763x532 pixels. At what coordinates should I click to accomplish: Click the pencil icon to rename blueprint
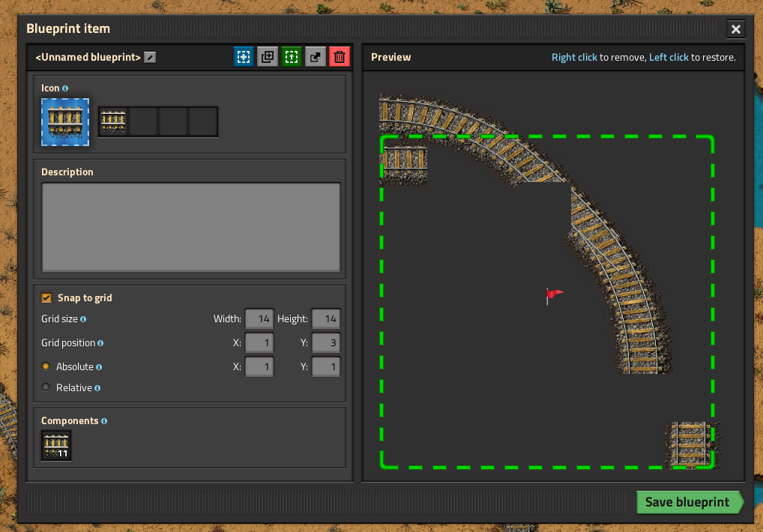coord(150,58)
